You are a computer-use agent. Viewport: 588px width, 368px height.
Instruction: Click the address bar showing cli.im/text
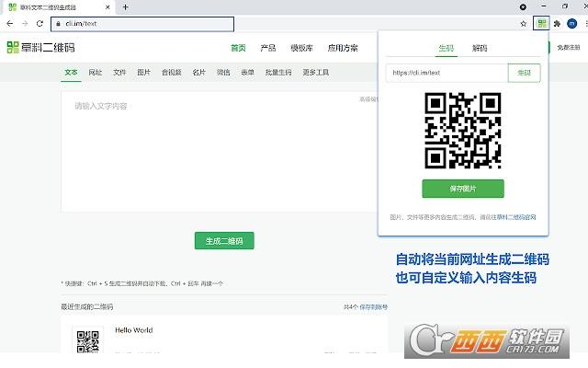(x=142, y=24)
